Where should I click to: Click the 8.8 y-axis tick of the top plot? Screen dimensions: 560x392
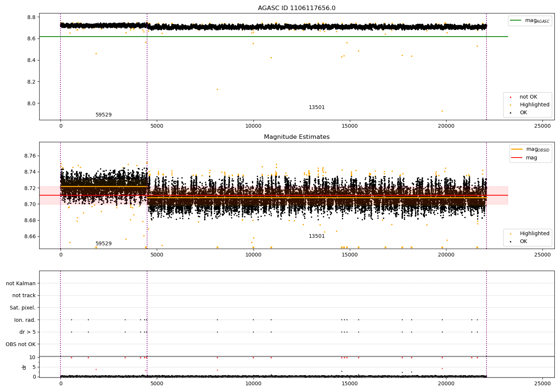pyautogui.click(x=31, y=17)
